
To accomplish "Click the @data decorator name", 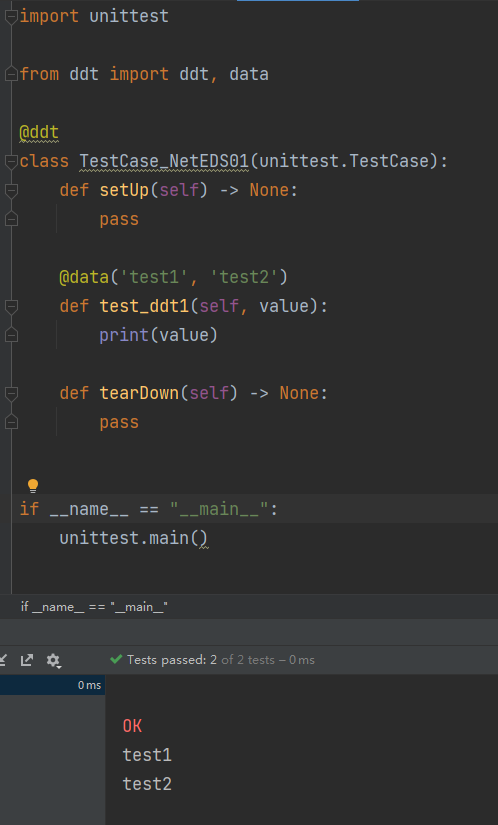I will tap(84, 277).
